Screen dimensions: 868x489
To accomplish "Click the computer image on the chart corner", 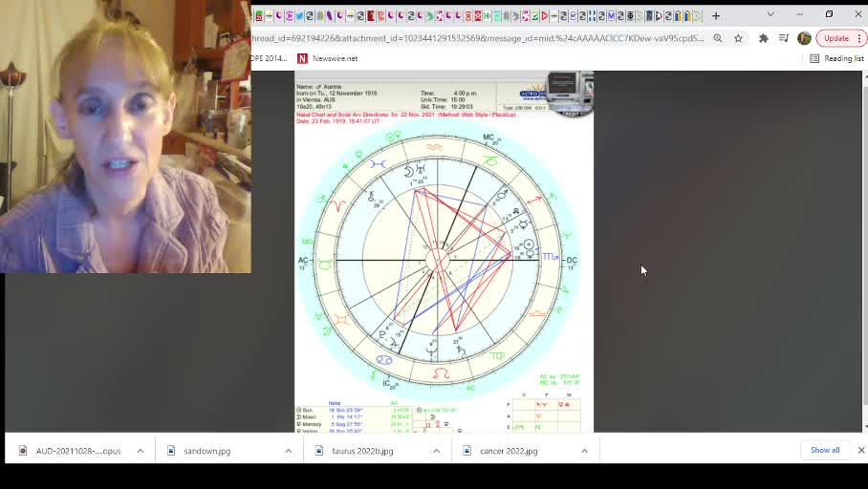I will click(570, 93).
